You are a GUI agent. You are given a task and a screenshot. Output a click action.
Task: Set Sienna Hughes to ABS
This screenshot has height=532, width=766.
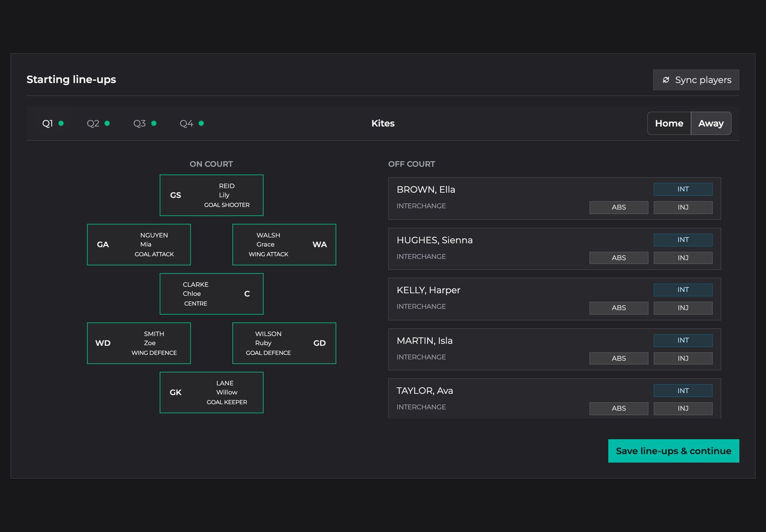coord(619,258)
